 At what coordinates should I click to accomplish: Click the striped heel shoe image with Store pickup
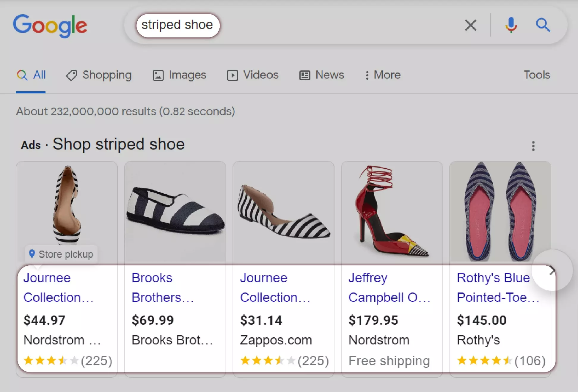(67, 205)
